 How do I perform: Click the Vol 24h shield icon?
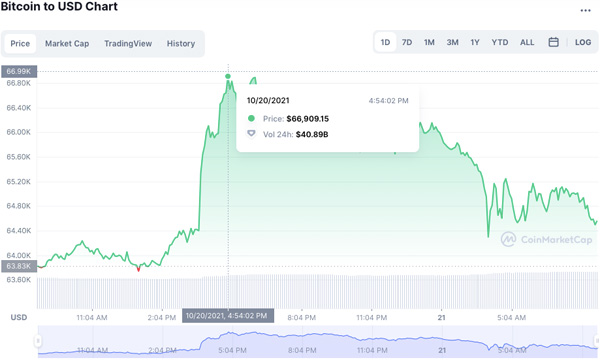click(x=251, y=134)
